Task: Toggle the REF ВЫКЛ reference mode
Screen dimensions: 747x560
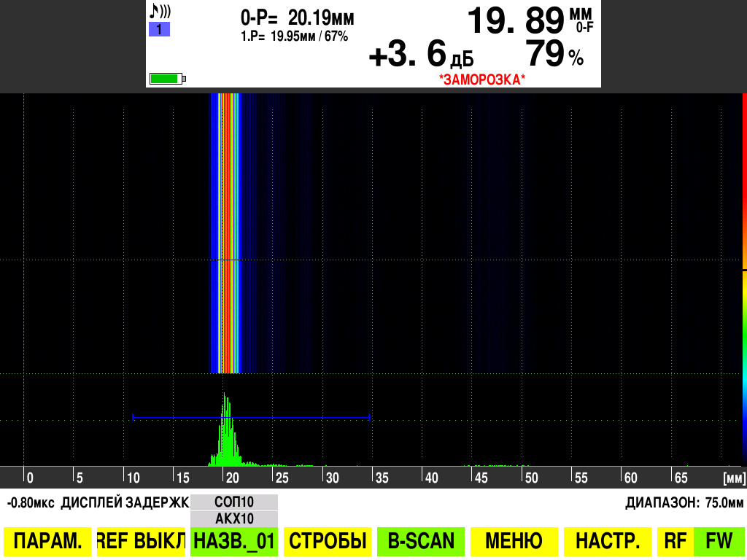Action: 139,540
